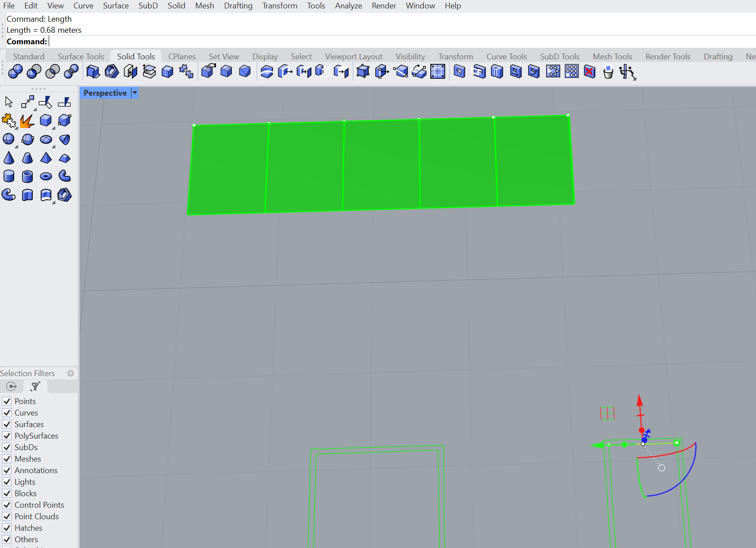The height and width of the screenshot is (548, 756).
Task: Select the Delete Hole tool
Action: (x=590, y=71)
